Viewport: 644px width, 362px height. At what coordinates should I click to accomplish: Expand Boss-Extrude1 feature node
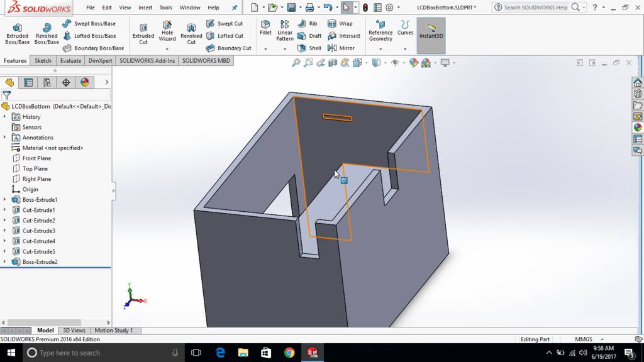coord(5,199)
